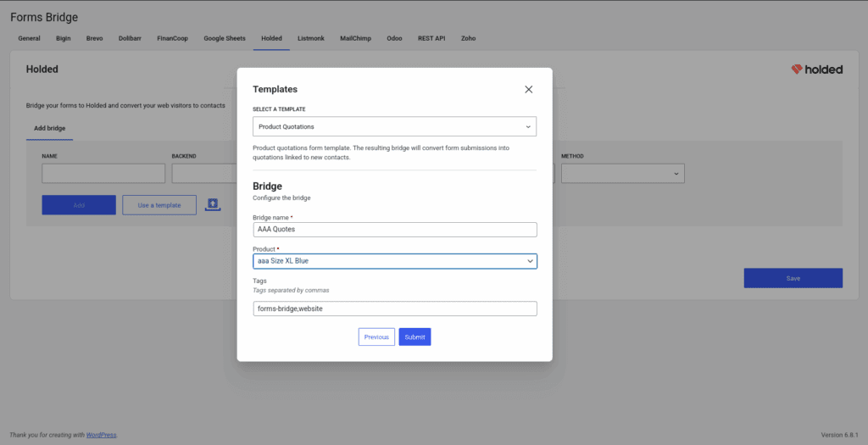Viewport: 868px width, 445px height.
Task: Click the Backend input field
Action: [204, 174]
